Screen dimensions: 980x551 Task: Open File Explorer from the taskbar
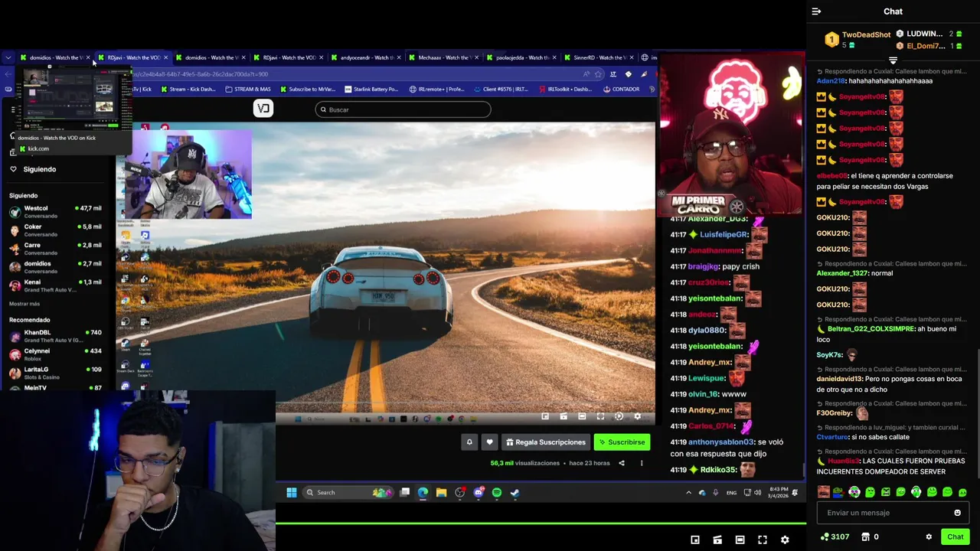tap(441, 492)
